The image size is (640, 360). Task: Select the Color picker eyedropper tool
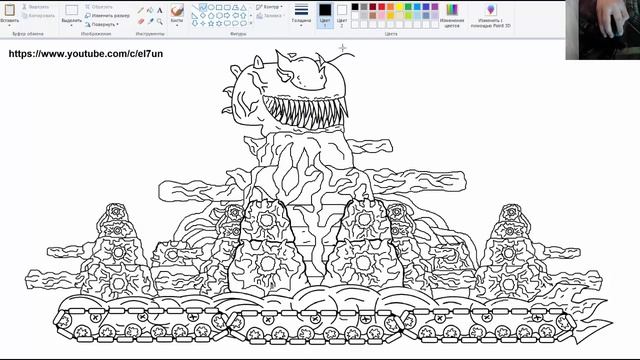151,21
